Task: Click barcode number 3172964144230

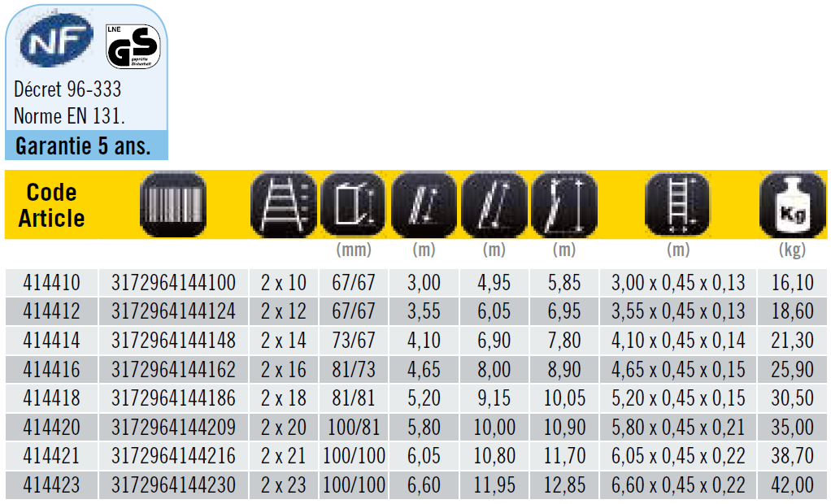Action: tap(173, 485)
